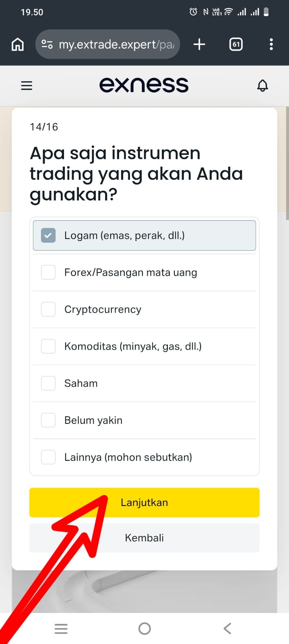Check the Forex/Pasangan mata uang option
The image size is (289, 644).
click(48, 272)
